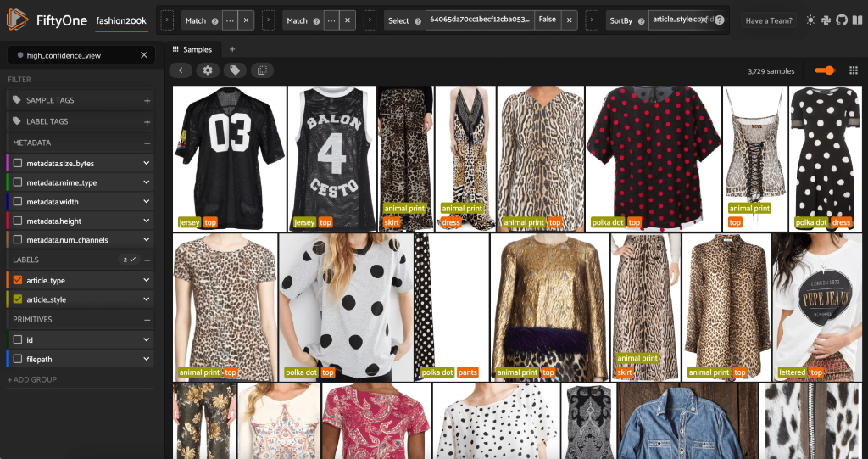The image size is (868, 459).
Task: Click the tag samples icon
Action: [x=235, y=70]
